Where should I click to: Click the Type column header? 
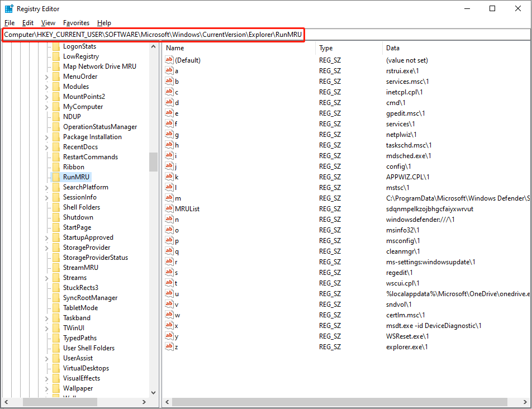coord(349,48)
